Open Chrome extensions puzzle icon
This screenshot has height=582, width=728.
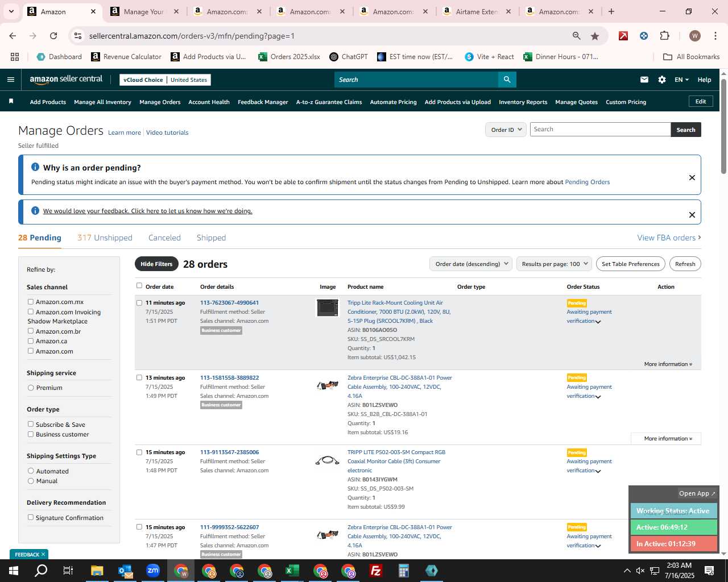click(664, 36)
